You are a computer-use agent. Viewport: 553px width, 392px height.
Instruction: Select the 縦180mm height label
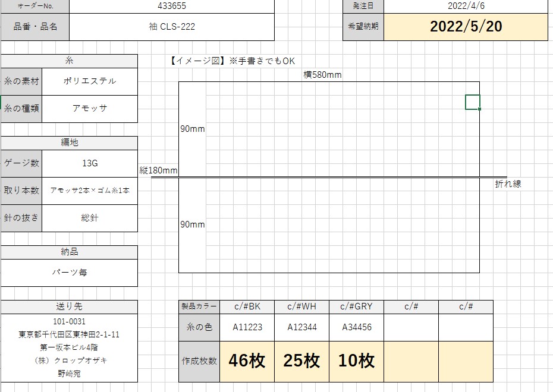coord(158,170)
